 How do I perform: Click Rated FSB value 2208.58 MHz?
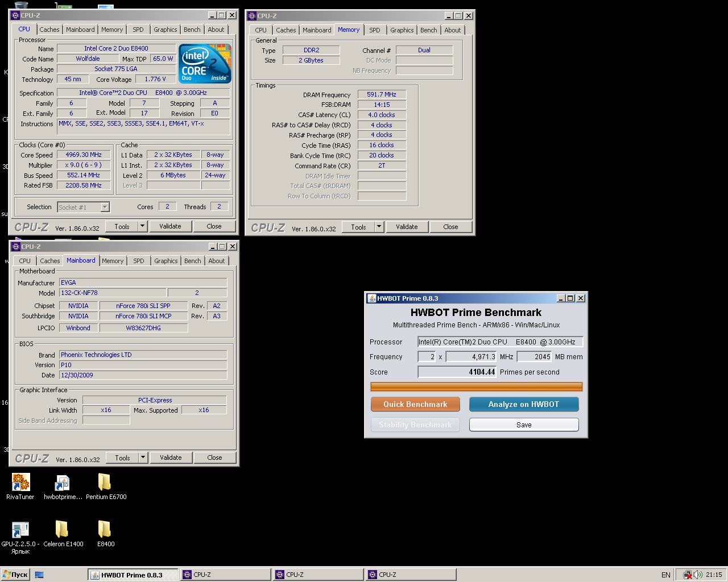tap(84, 185)
